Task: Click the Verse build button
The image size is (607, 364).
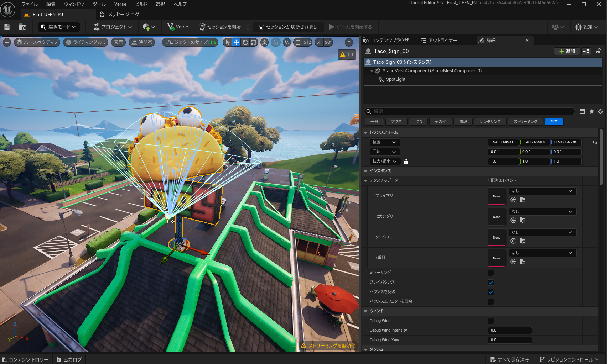Action: click(178, 27)
